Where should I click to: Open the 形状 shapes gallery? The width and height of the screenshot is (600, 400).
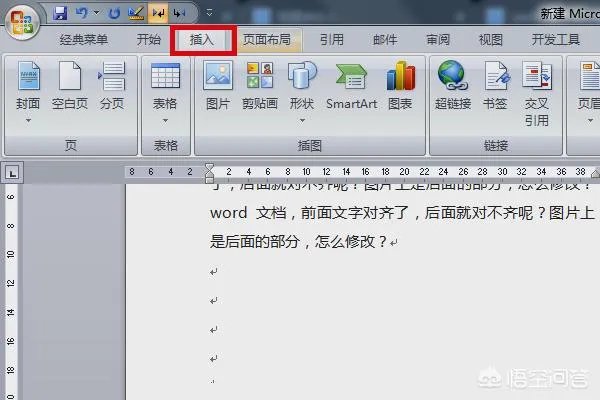point(302,86)
